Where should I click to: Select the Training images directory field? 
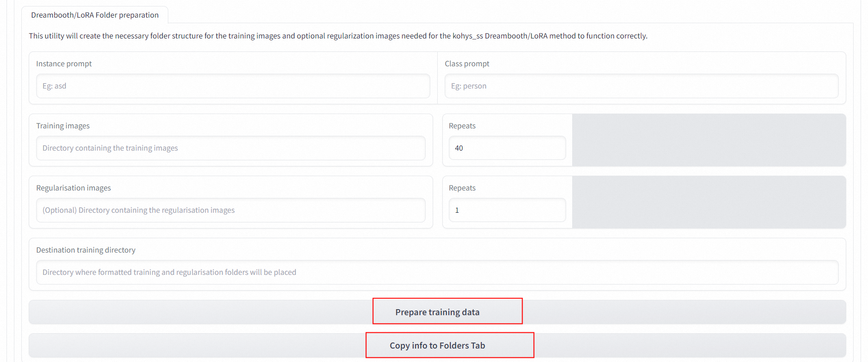[231, 148]
